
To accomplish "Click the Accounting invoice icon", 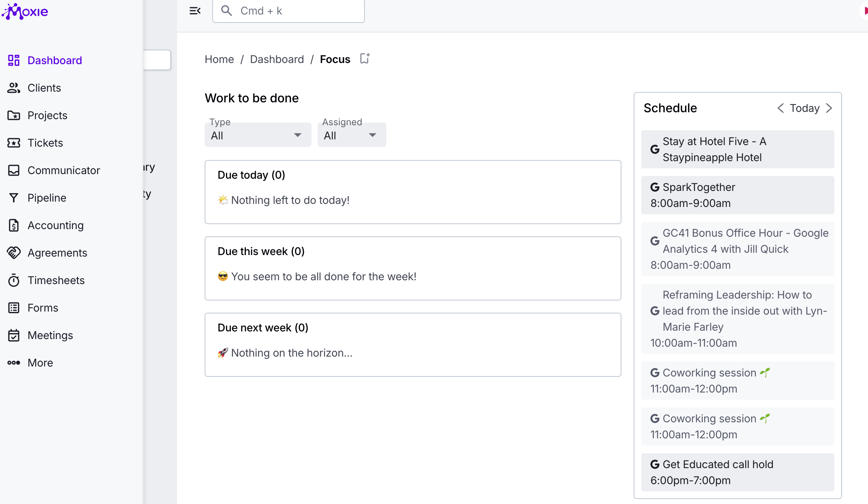I will click(14, 225).
